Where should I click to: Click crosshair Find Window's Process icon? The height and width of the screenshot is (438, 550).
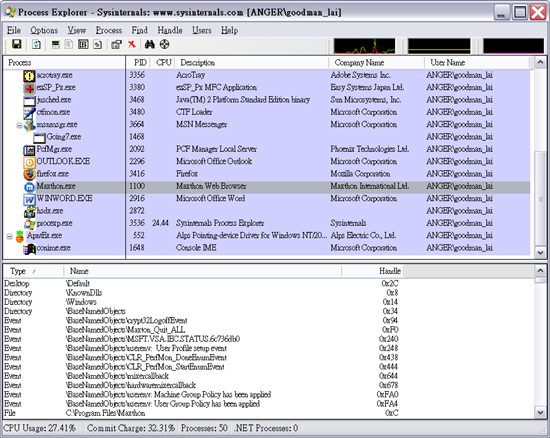pyautogui.click(x=165, y=44)
